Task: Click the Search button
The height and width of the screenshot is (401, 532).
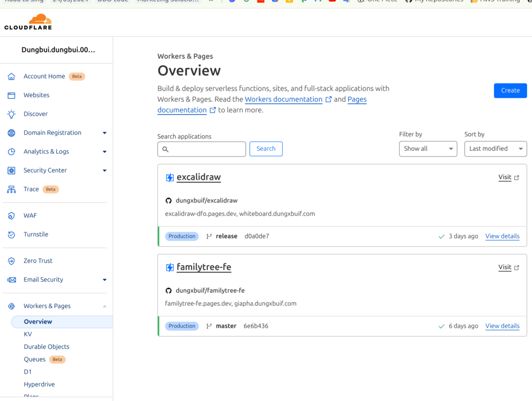Action: click(266, 149)
